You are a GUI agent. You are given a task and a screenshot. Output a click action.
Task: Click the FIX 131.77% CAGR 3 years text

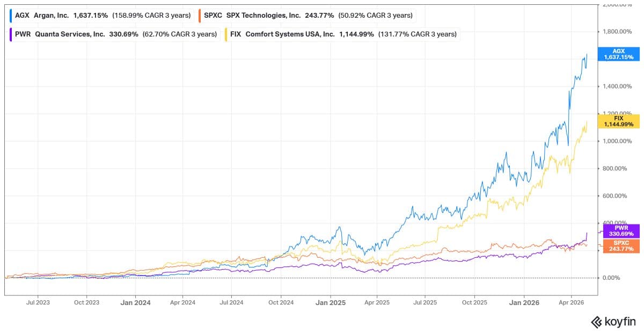(x=418, y=34)
